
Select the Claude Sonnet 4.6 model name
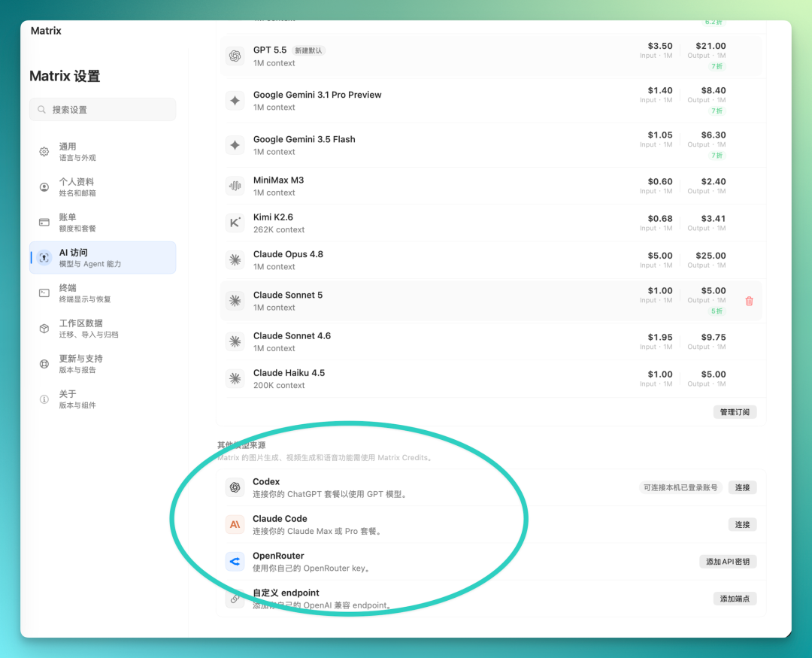(x=292, y=335)
